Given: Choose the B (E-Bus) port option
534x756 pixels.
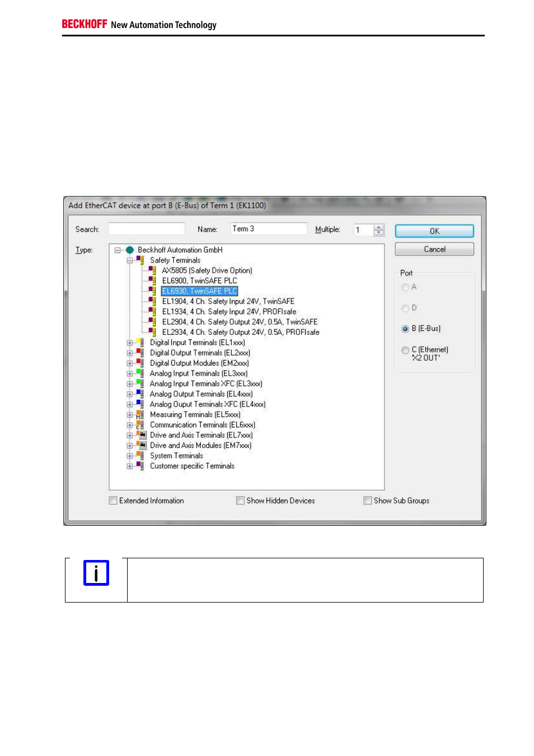Looking at the screenshot, I should 405,329.
